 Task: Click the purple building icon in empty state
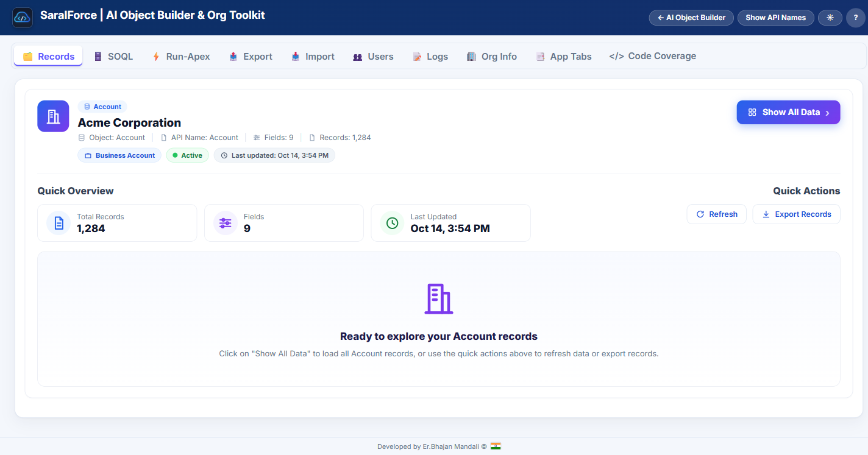(x=439, y=298)
